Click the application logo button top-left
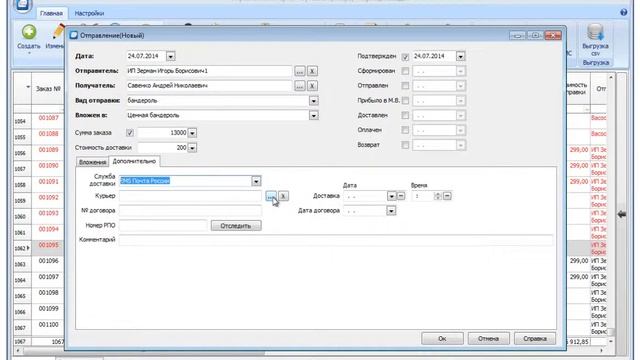Image resolution: width=640 pixels, height=360 pixels. [22, 5]
